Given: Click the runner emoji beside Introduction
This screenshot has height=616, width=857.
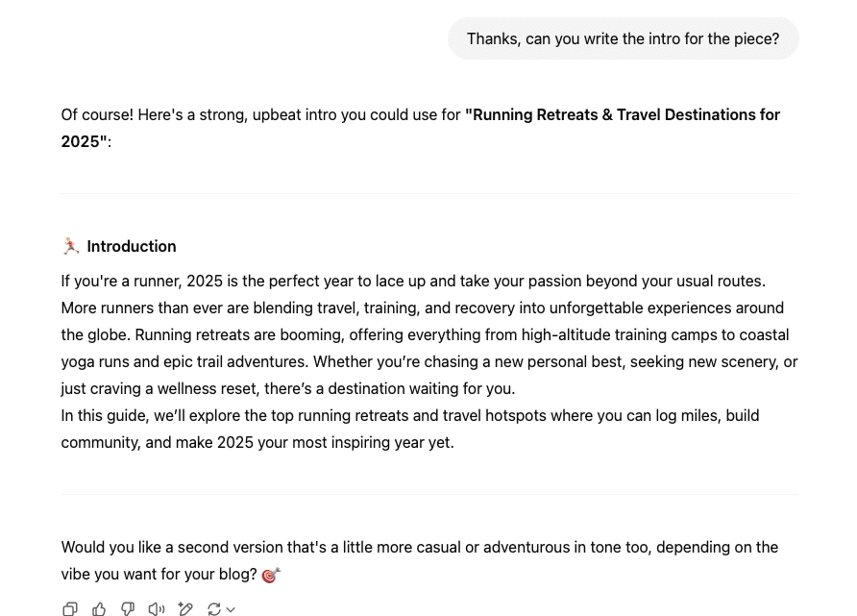Looking at the screenshot, I should [x=71, y=246].
